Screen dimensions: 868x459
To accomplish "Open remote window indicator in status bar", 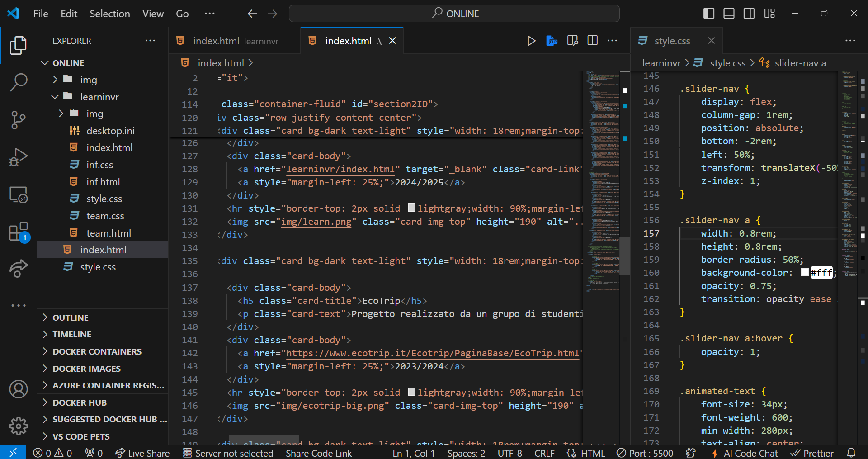I will coord(13,453).
